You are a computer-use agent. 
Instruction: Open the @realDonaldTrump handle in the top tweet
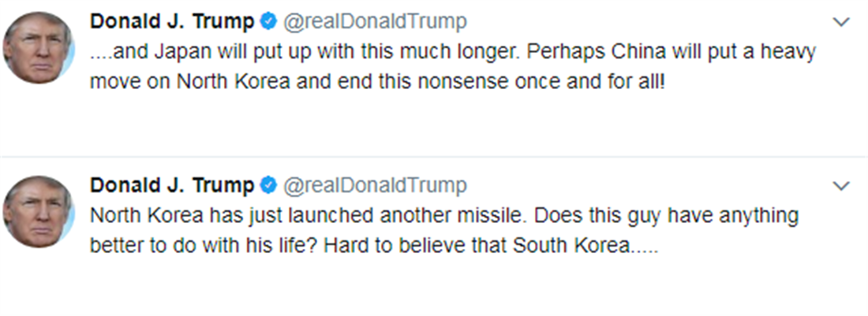tap(375, 21)
